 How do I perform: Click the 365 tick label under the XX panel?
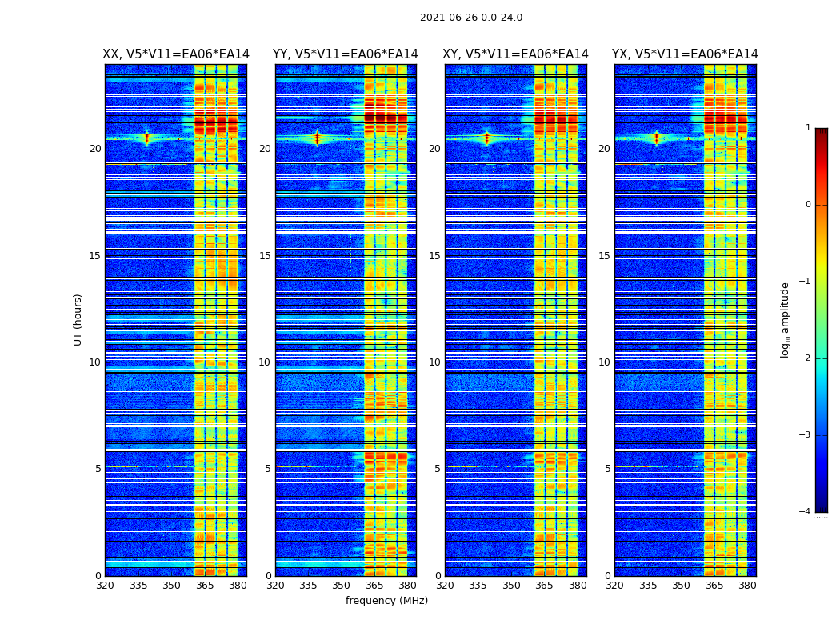point(205,586)
